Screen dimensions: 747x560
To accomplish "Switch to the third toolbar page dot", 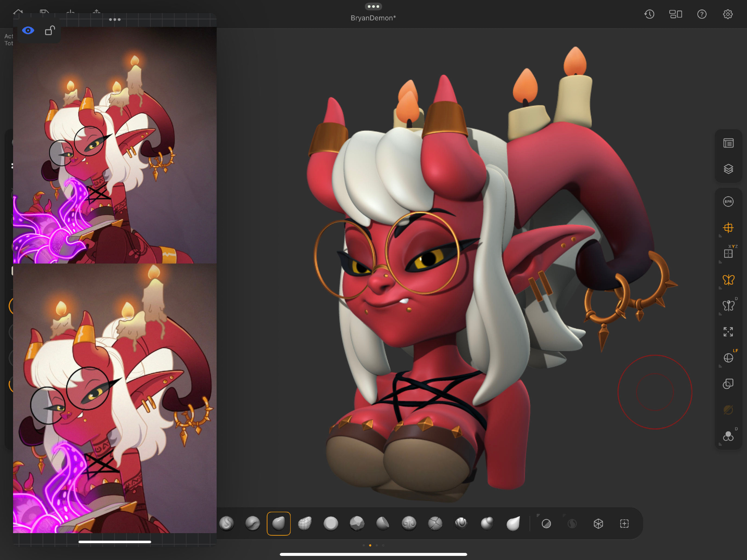I will tap(376, 545).
